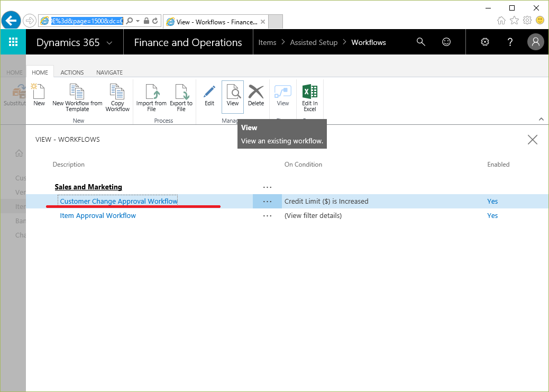The image size is (549, 392).
Task: Refresh the page in address bar
Action: point(155,21)
